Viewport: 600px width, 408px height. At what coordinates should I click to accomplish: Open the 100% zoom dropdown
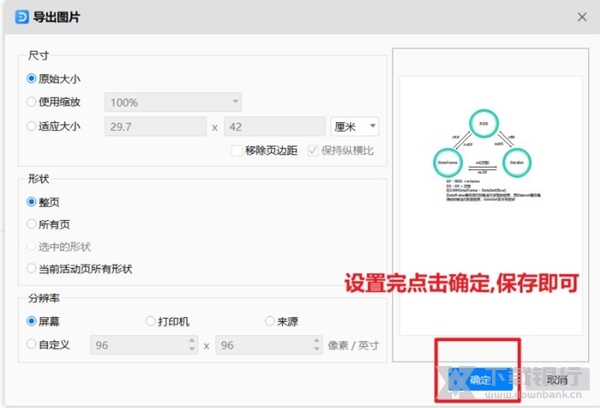point(173,102)
